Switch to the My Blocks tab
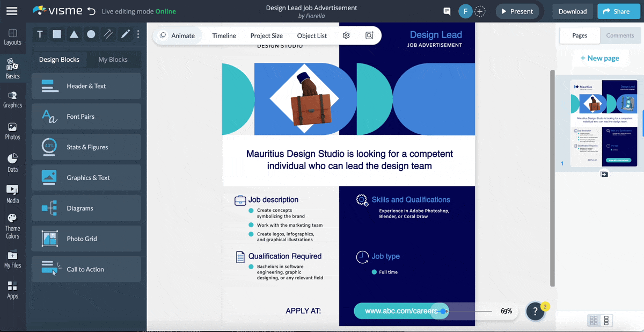 [x=113, y=60]
